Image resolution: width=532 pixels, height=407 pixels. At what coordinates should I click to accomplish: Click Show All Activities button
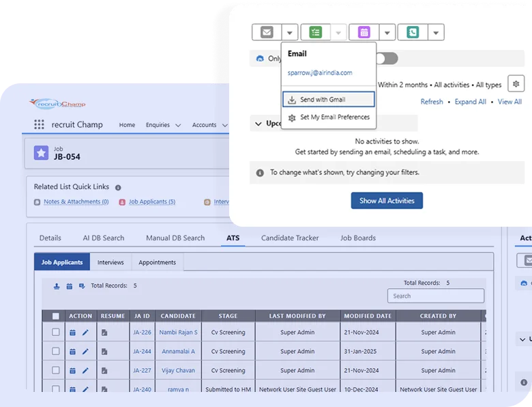click(x=387, y=201)
